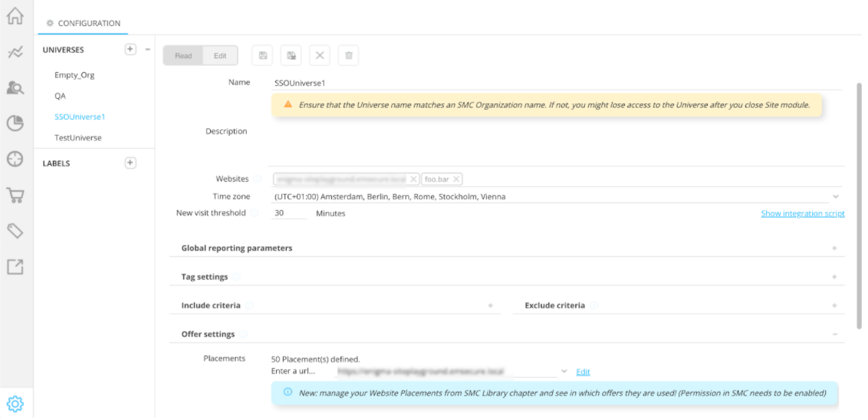Open the pie chart reports icon
This screenshot has height=420, width=868.
tap(15, 123)
